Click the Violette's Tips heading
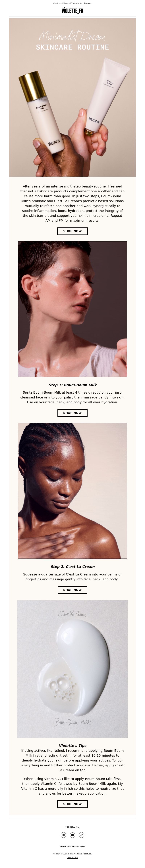145x868 pixels. pos(72,746)
